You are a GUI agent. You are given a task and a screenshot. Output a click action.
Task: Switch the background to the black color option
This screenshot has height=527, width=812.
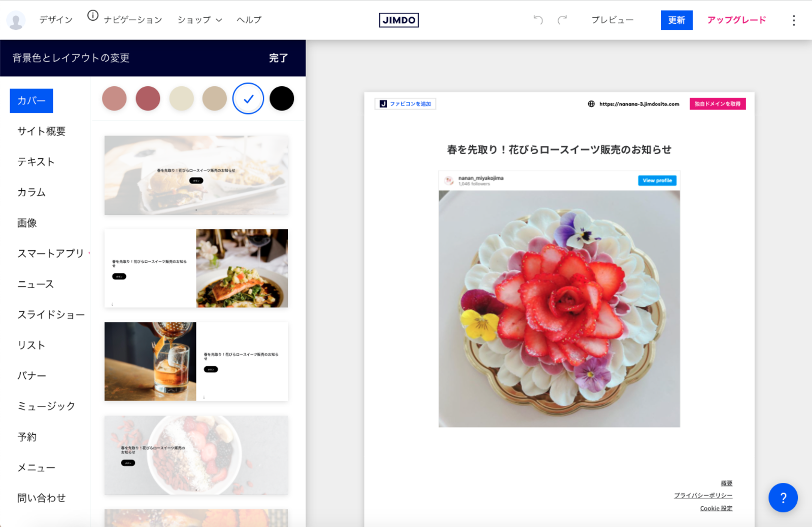[x=281, y=99]
